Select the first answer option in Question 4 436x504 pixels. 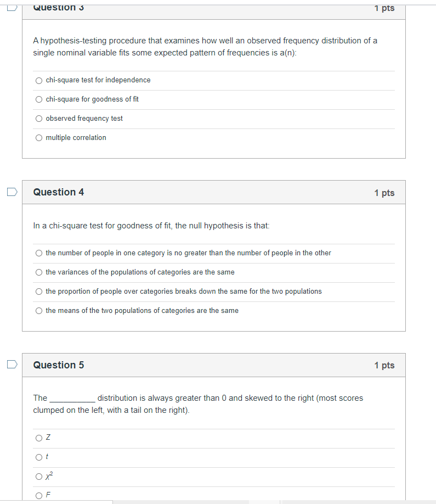click(x=39, y=253)
